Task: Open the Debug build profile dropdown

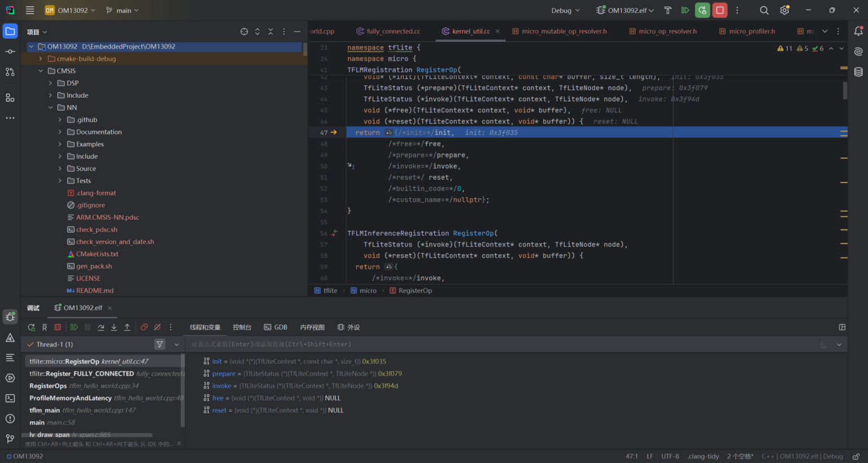Action: pyautogui.click(x=565, y=10)
